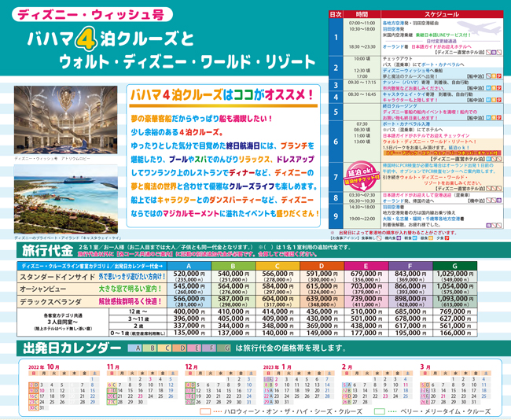Click the 604,000円 price cell
This screenshot has width=511, height=420.
coord(278,301)
